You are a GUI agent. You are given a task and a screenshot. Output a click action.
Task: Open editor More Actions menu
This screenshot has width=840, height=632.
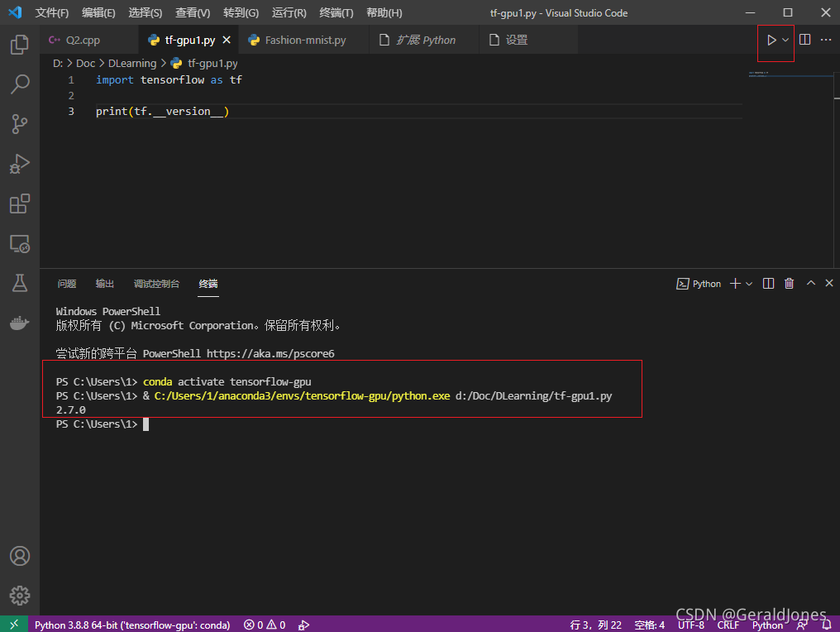coord(826,40)
